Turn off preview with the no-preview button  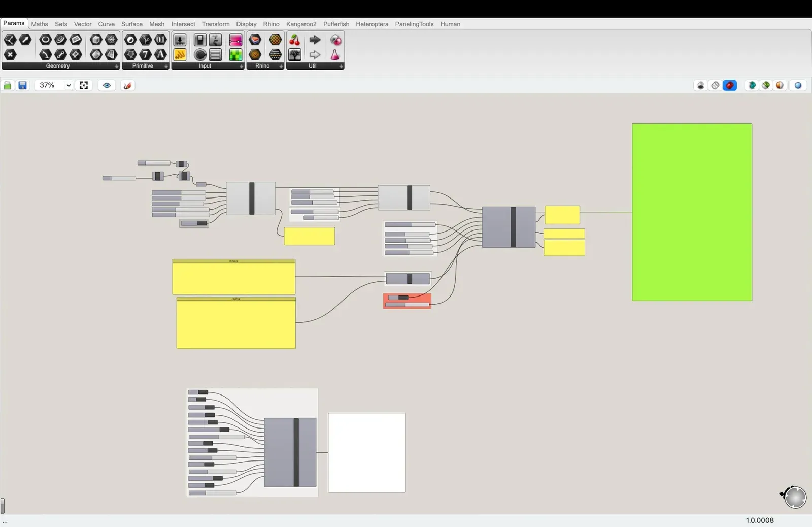pos(701,85)
